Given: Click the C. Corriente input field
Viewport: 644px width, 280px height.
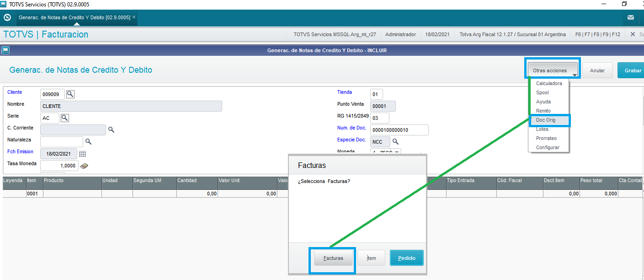Looking at the screenshot, I should tap(73, 130).
